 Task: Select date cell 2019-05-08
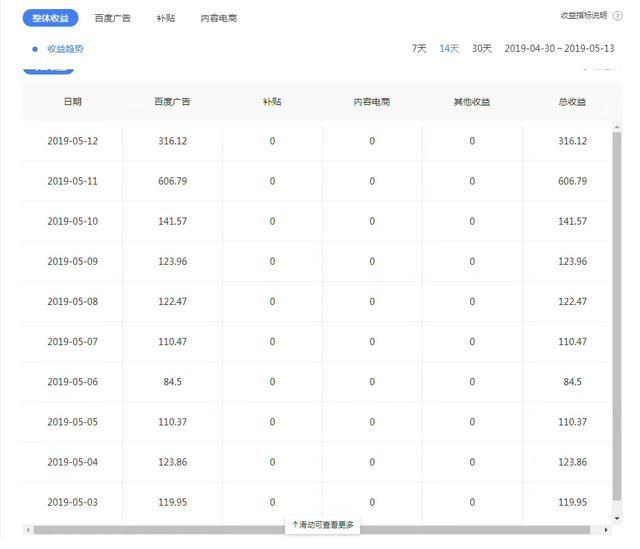[73, 301]
